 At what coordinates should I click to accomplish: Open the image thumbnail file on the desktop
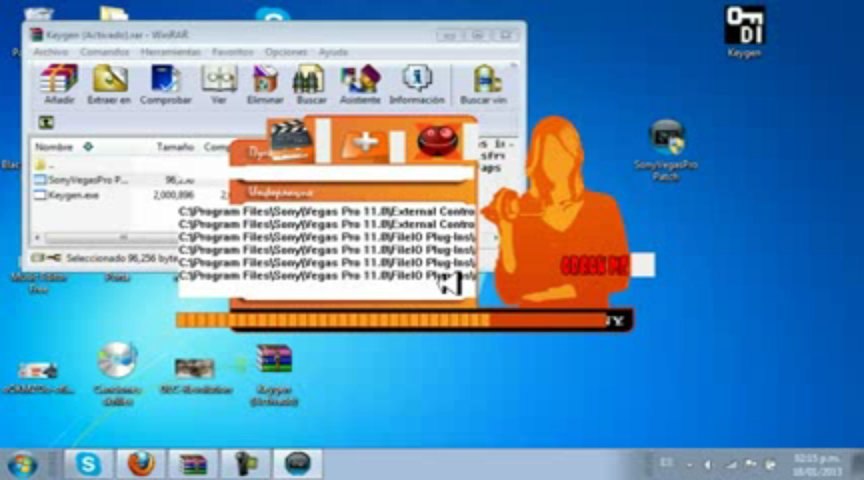tap(195, 375)
